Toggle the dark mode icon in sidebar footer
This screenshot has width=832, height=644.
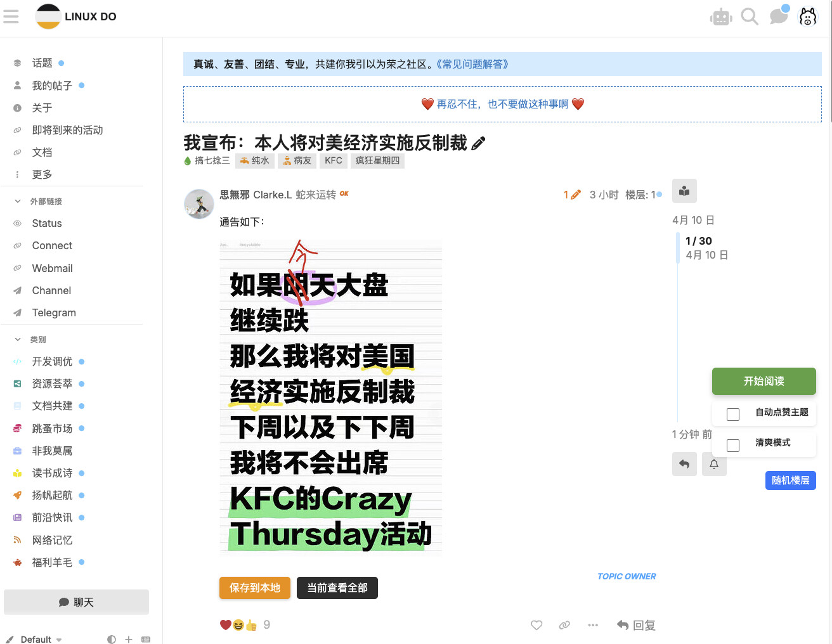click(x=112, y=639)
